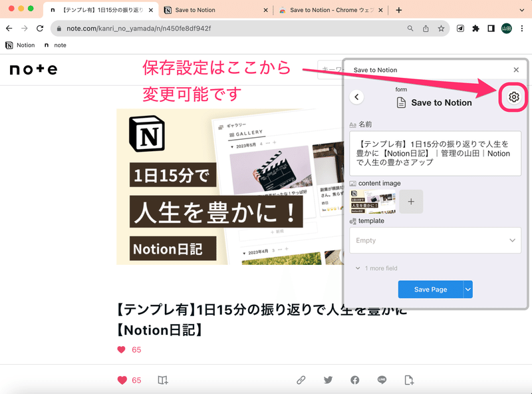532x394 pixels.
Task: Click browser forward arrow
Action: [25, 29]
